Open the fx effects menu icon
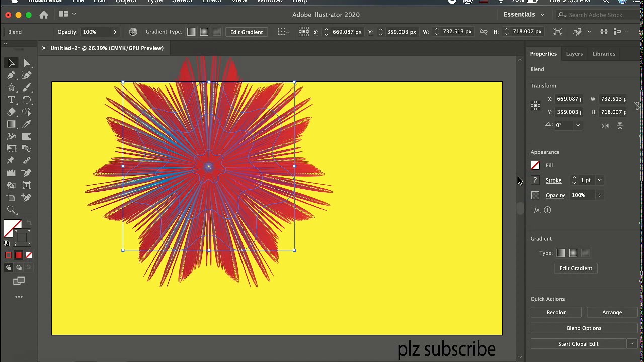 click(x=537, y=210)
